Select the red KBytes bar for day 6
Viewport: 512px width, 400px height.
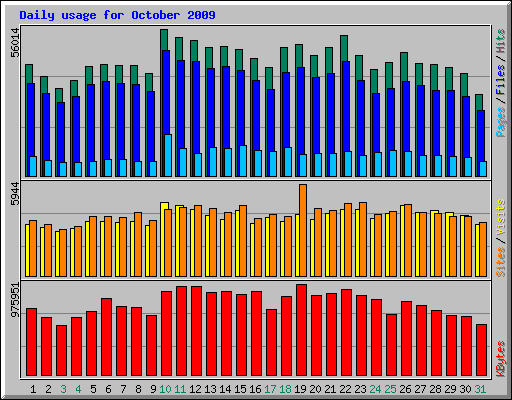pyautogui.click(x=106, y=337)
